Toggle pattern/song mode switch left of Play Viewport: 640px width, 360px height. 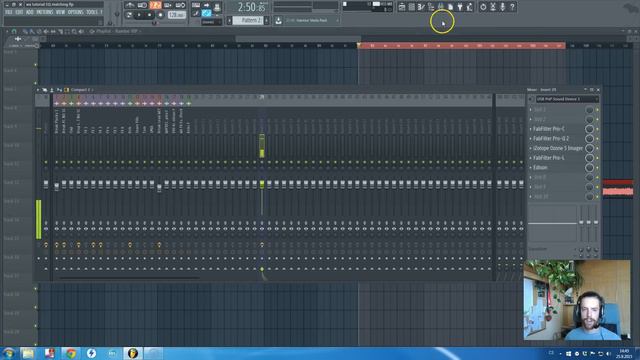click(x=129, y=15)
